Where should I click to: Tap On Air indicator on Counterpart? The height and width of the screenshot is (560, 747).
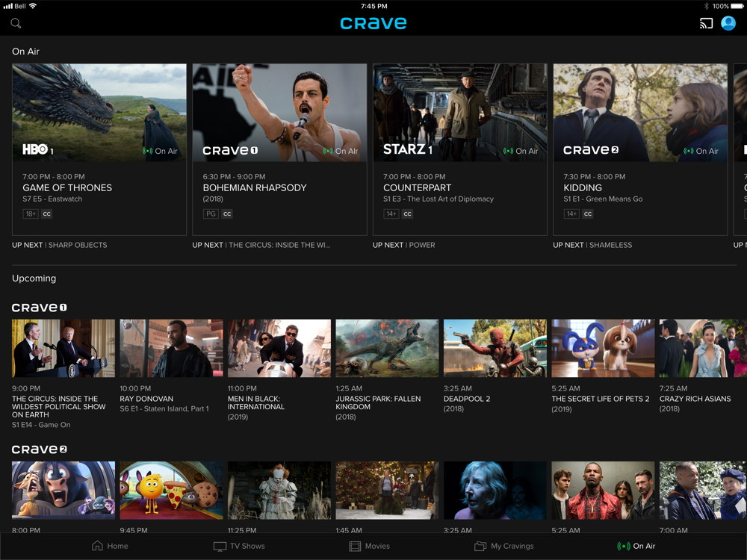tap(521, 151)
